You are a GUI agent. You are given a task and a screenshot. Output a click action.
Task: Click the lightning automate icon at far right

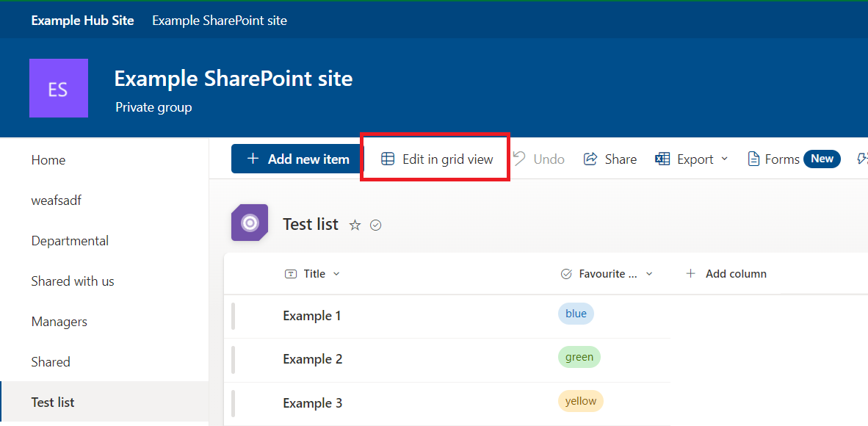(864, 159)
